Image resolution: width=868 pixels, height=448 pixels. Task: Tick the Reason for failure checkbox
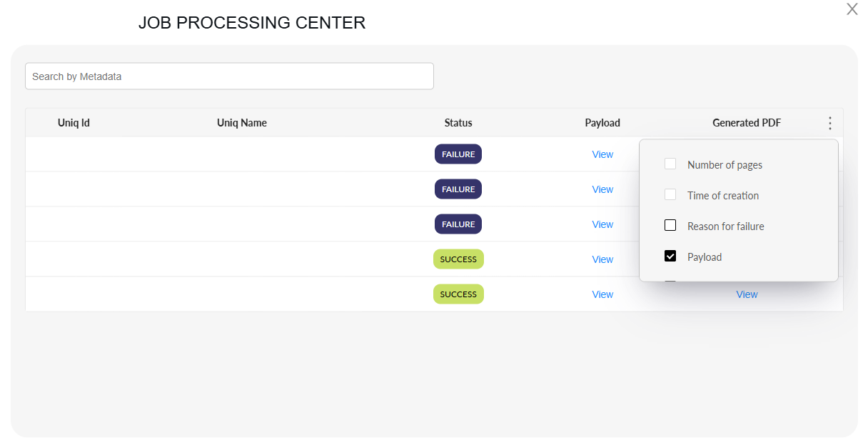click(670, 226)
